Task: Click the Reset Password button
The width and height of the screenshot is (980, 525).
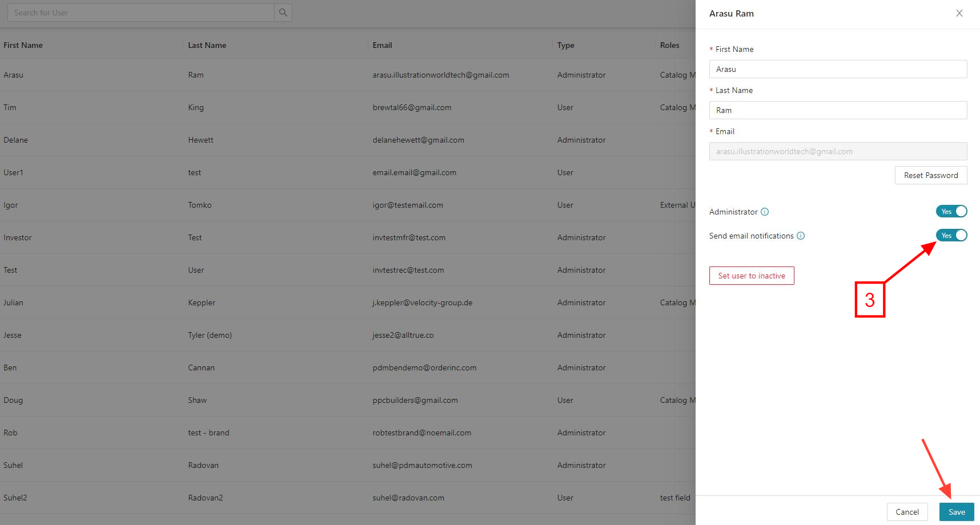Action: point(931,175)
